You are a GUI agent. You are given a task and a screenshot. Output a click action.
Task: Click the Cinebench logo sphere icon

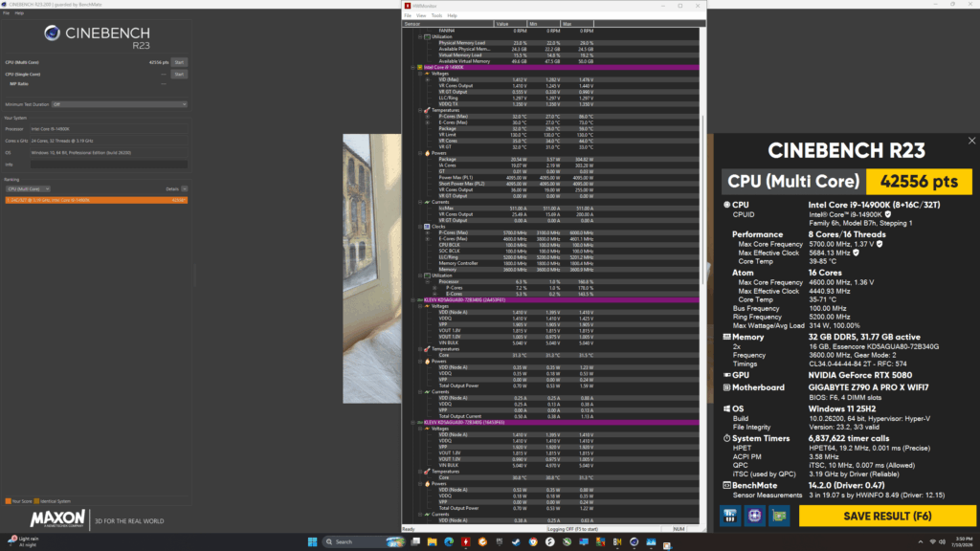tap(52, 33)
